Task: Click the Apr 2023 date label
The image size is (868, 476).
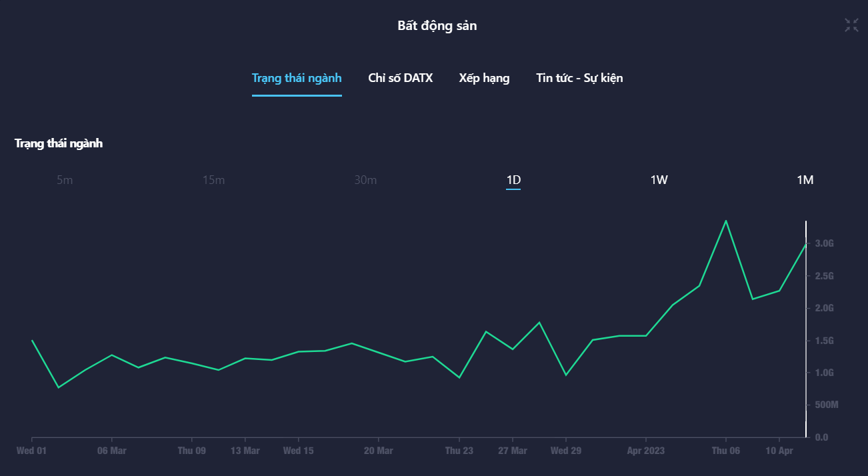Action: (x=645, y=451)
